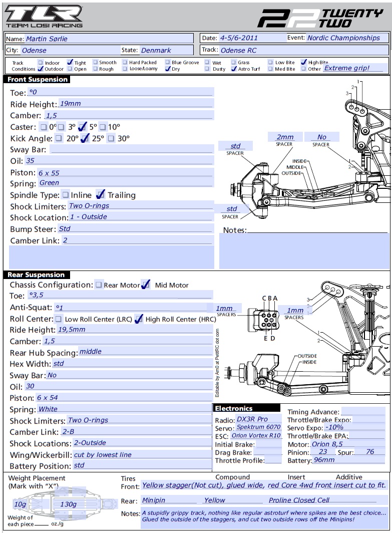Edit ESC field Orion Vortex R10
The image size is (392, 533).
tap(256, 435)
